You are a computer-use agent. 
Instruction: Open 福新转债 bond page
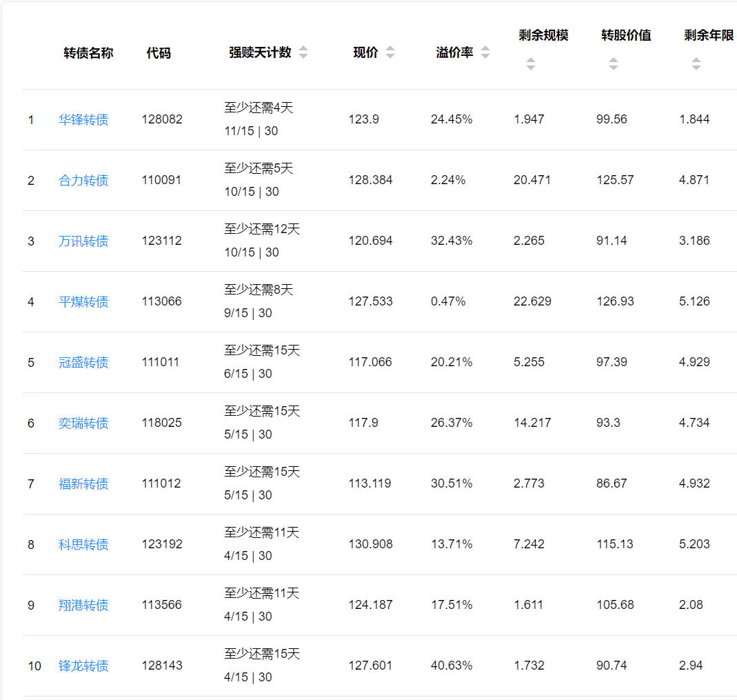click(x=83, y=484)
